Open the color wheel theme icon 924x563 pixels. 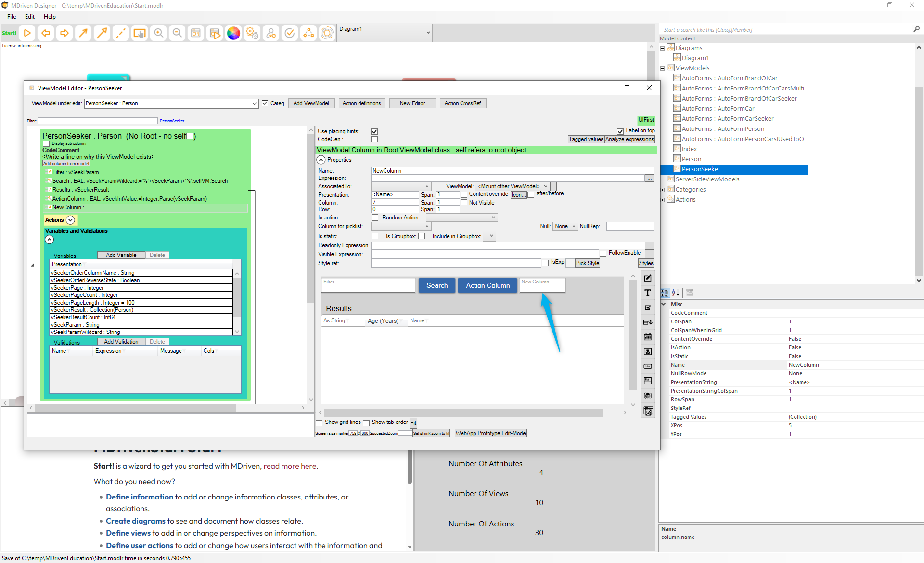[233, 33]
